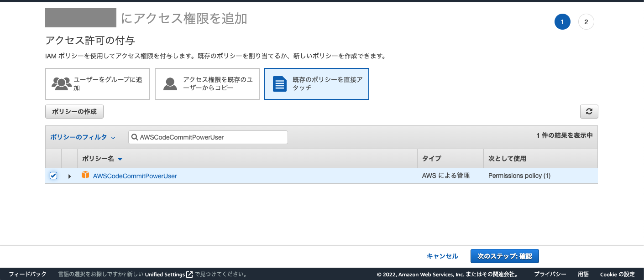
Task: Click the single user icon on copy permissions card
Action: coord(170,84)
